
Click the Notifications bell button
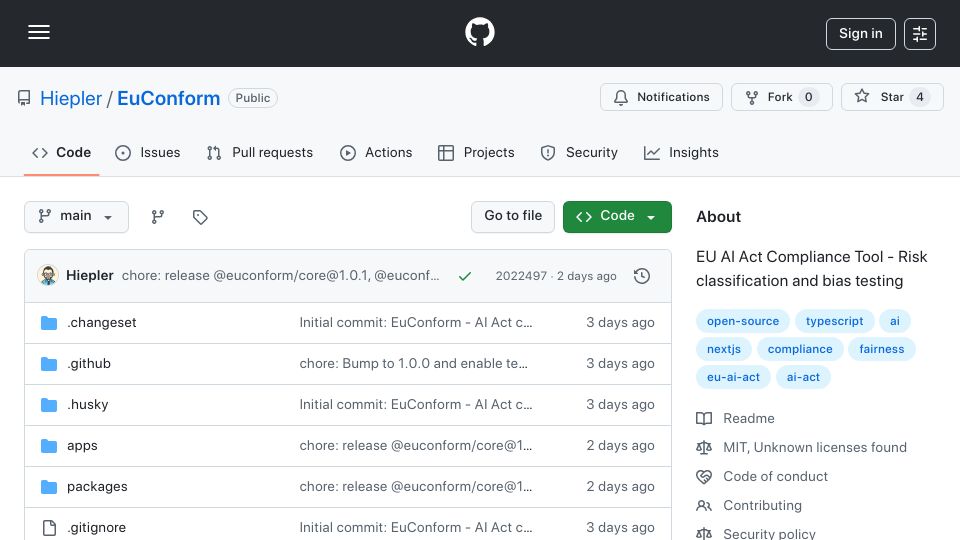[661, 97]
